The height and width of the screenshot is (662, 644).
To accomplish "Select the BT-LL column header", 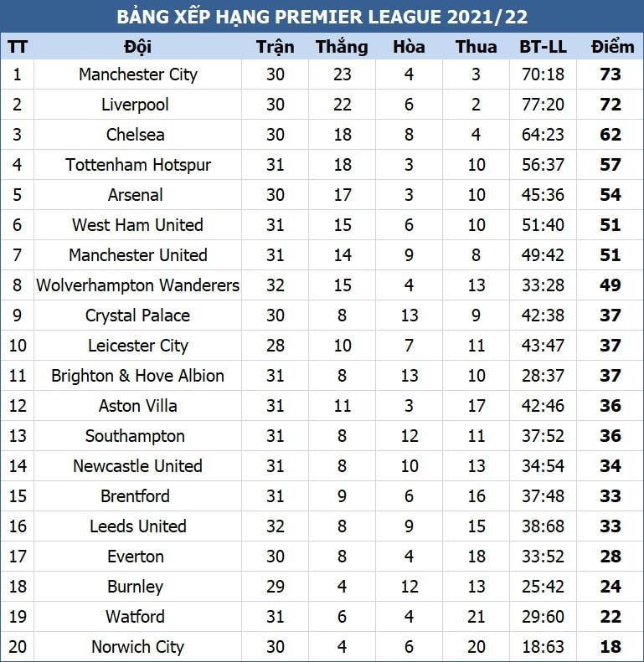I will [543, 46].
